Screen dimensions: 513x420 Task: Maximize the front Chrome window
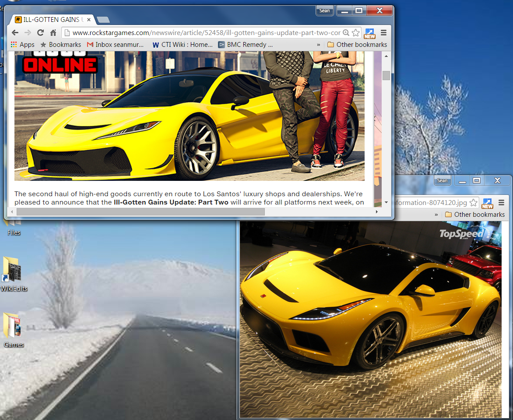coord(359,11)
